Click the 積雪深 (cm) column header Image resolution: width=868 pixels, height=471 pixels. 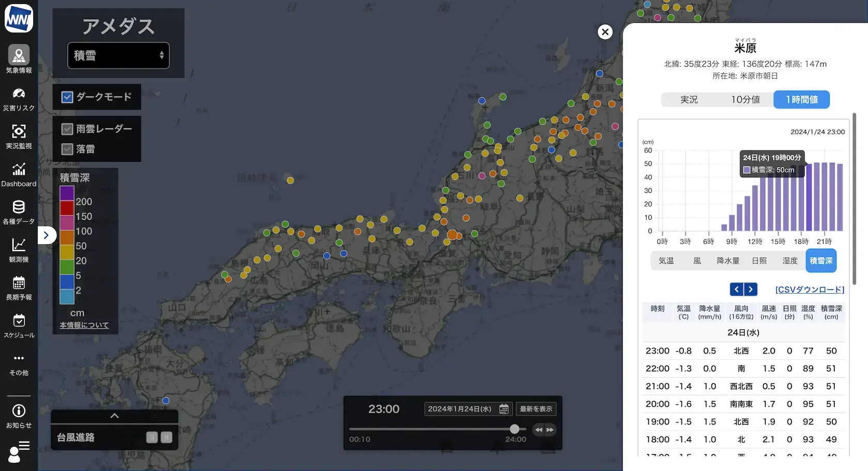pyautogui.click(x=831, y=312)
